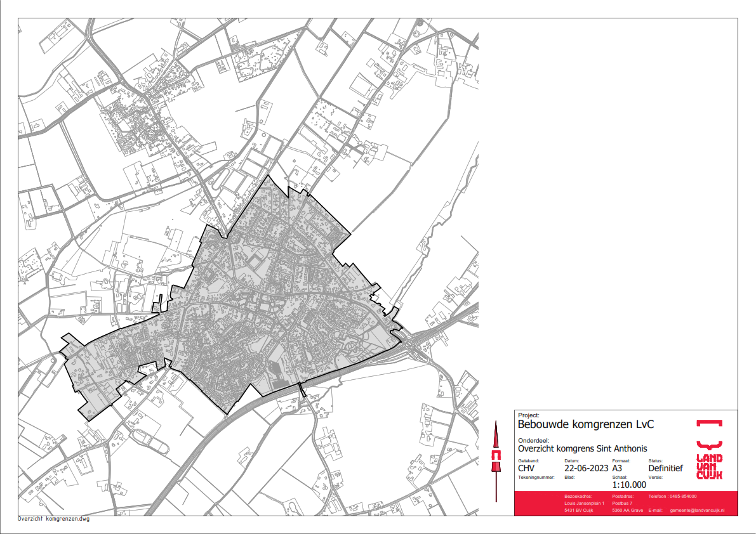Image resolution: width=756 pixels, height=534 pixels.
Task: Click the postal address Postbus 7
Action: point(624,503)
